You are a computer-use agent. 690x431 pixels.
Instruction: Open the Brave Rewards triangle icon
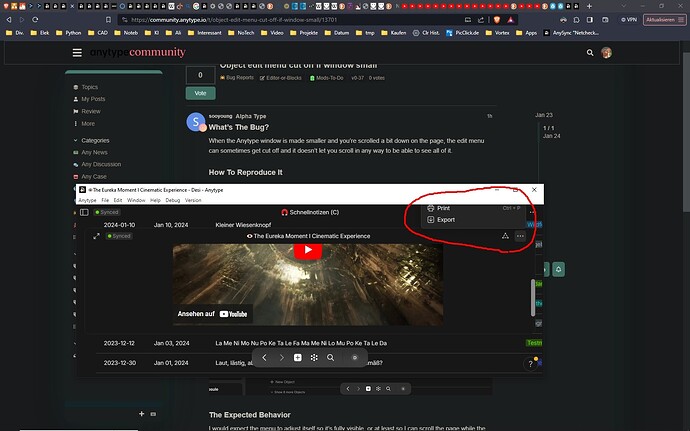[x=510, y=20]
